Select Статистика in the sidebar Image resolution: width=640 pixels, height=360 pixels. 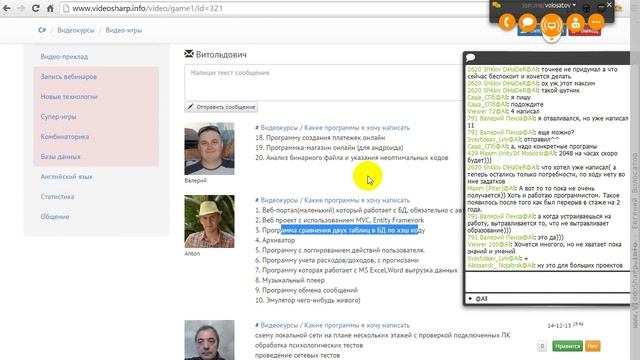[x=57, y=197]
